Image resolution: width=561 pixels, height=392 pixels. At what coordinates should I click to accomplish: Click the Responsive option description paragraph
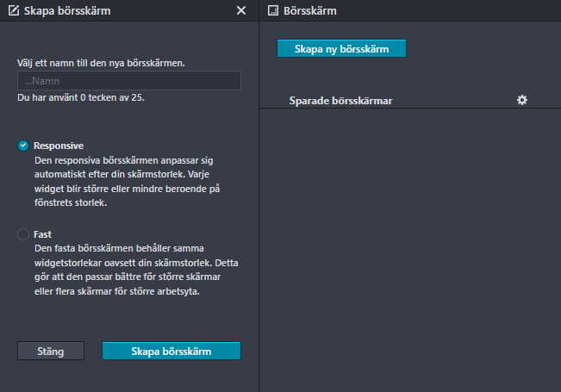tap(127, 181)
